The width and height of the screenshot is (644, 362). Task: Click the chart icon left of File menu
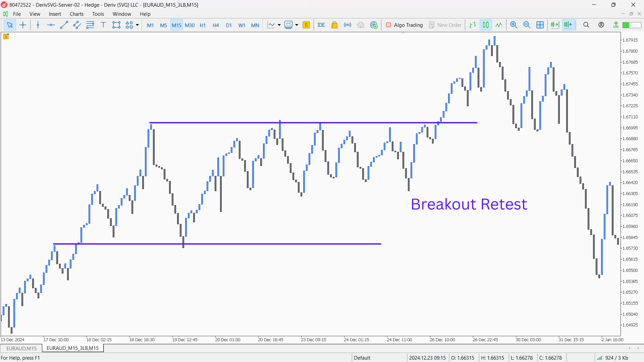(x=5, y=14)
